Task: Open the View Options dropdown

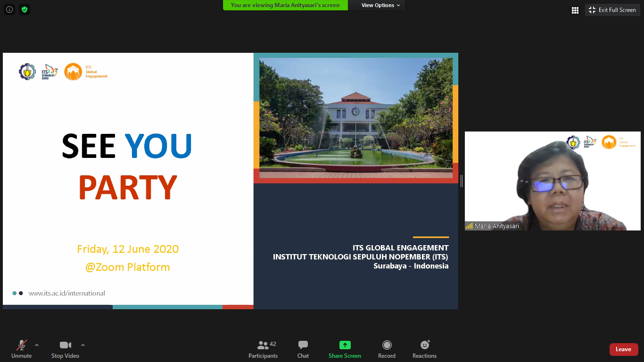Action: [380, 5]
